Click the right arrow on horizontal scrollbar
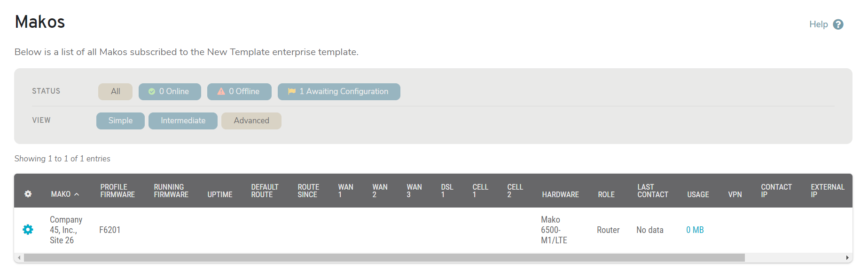The height and width of the screenshot is (280, 868). (844, 258)
